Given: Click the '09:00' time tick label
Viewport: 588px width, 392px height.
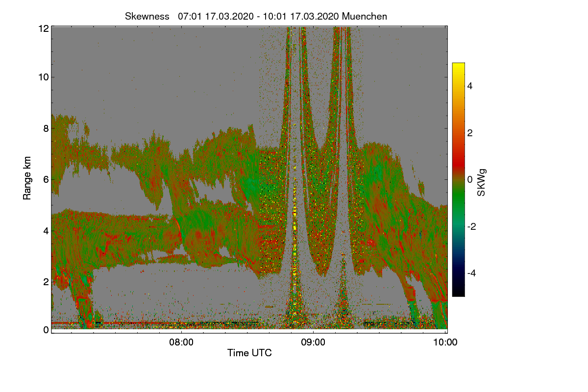Looking at the screenshot, I should pyautogui.click(x=313, y=343).
